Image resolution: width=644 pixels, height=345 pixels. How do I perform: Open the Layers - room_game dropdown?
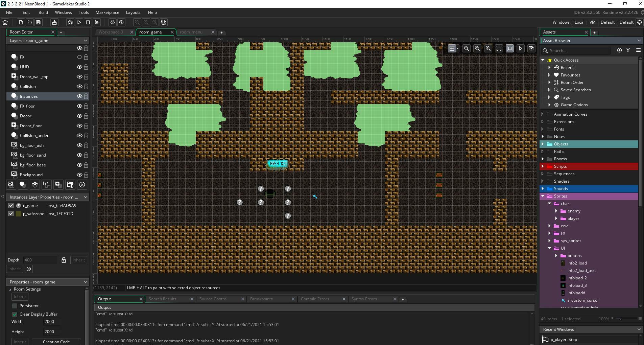coord(47,41)
